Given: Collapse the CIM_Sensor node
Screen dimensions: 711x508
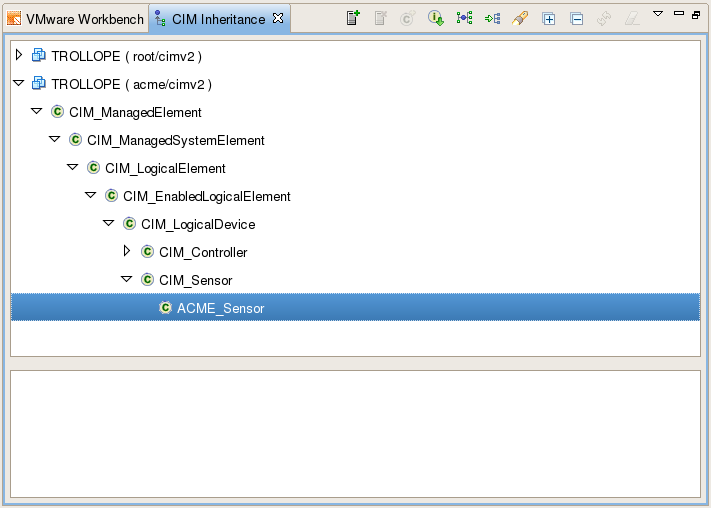Looking at the screenshot, I should click(x=127, y=279).
